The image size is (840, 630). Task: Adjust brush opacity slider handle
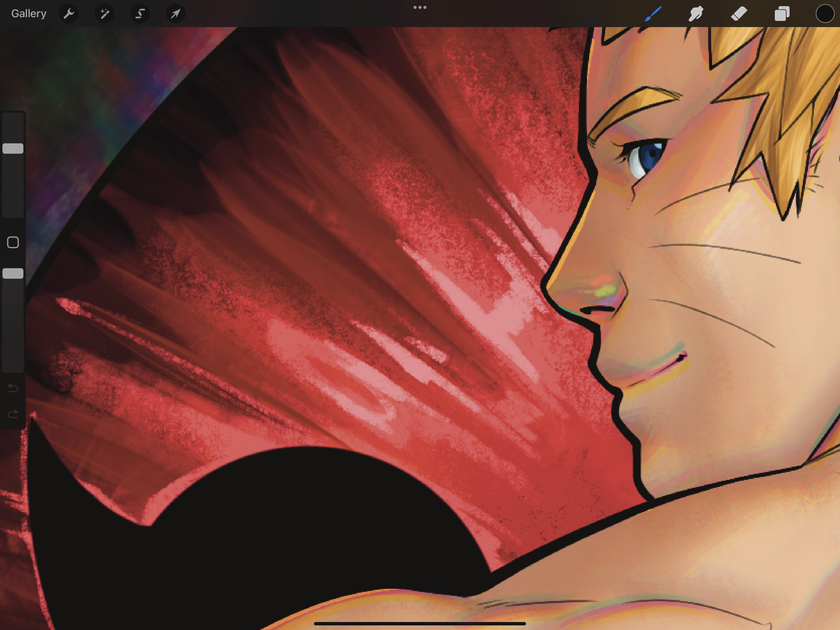coord(13,273)
